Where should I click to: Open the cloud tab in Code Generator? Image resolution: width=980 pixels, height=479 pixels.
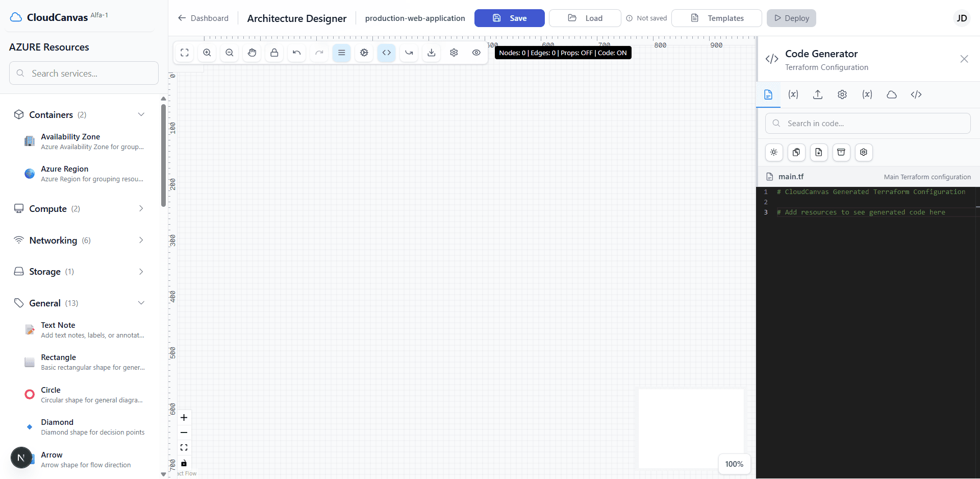(891, 94)
